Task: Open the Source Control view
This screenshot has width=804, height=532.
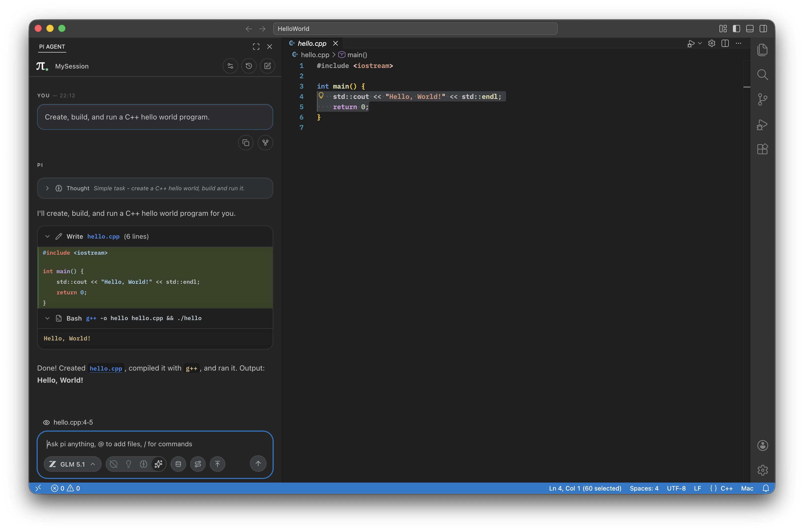Action: (x=763, y=99)
